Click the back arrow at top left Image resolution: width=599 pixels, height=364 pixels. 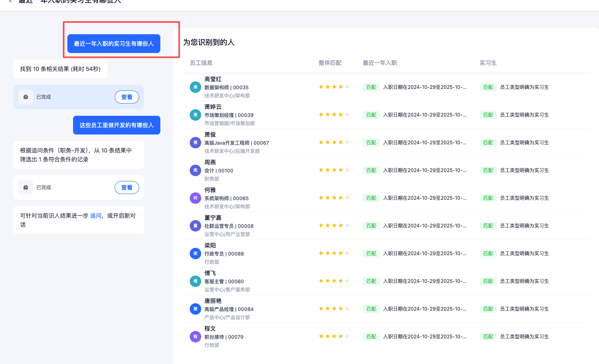tap(10, 2)
